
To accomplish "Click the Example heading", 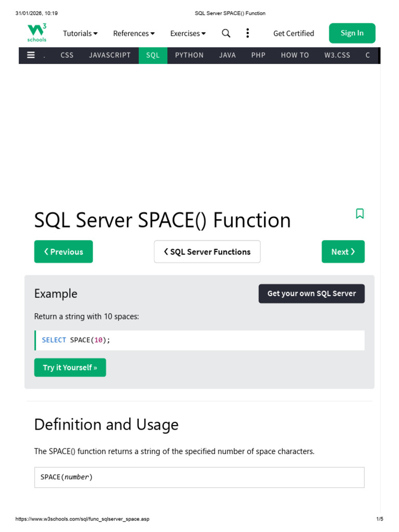I will tap(56, 294).
